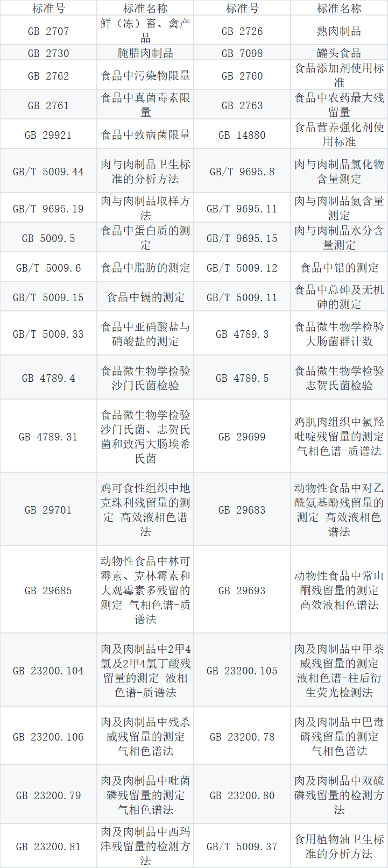The image size is (388, 868).
Task: Click the GB 2707 standard number cell
Action: pos(48,31)
